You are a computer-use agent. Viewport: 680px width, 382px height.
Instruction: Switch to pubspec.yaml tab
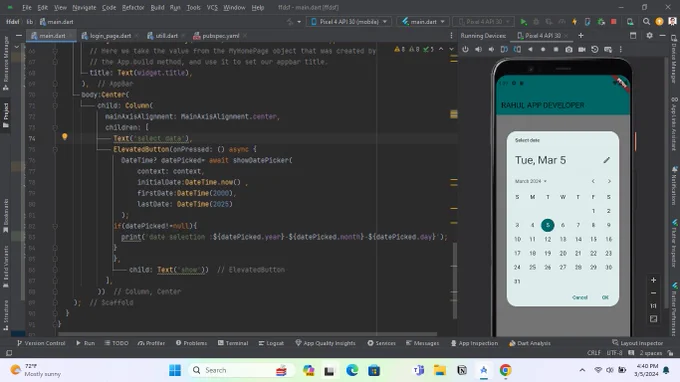click(x=220, y=36)
